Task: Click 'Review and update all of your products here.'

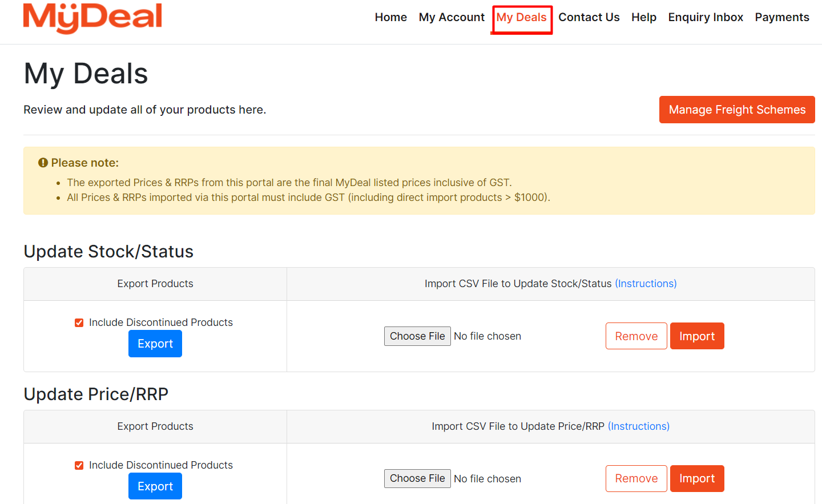Action: (145, 110)
